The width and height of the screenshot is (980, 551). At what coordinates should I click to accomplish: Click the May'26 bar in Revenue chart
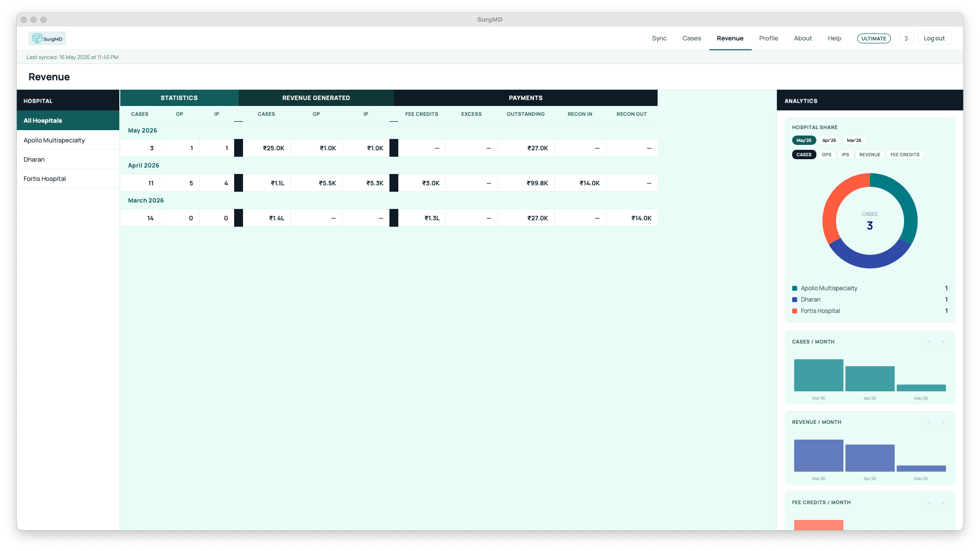(x=921, y=469)
